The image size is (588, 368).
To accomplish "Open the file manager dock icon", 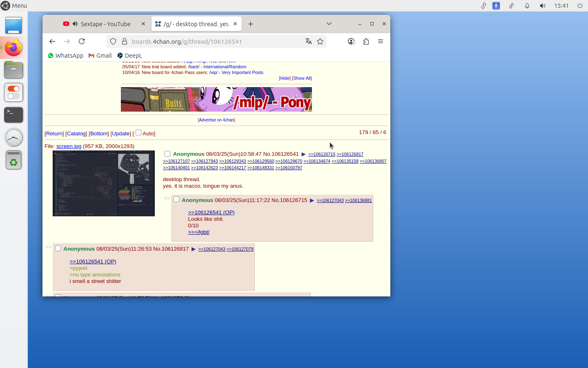I will click(13, 70).
